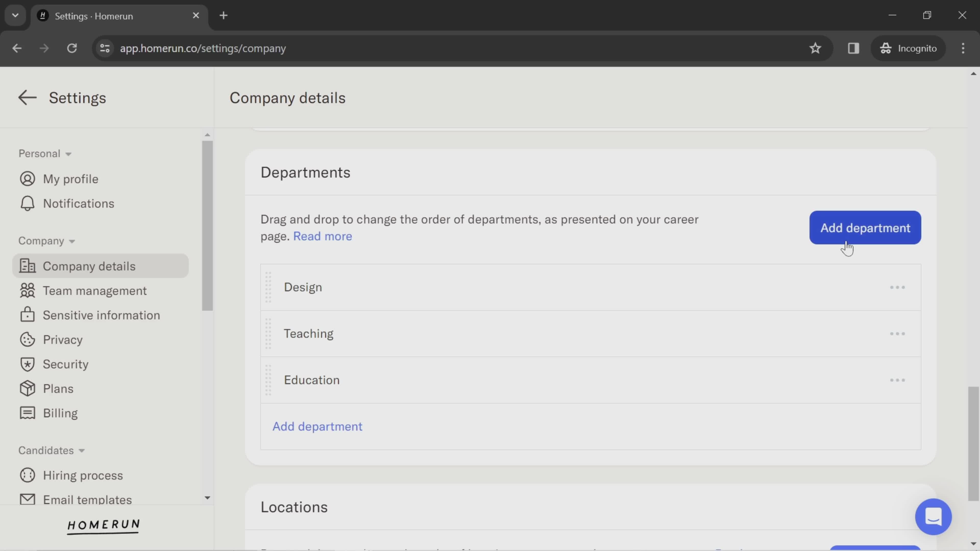Close the Settings · Homerun tab
Viewport: 980px width, 551px height.
195,16
